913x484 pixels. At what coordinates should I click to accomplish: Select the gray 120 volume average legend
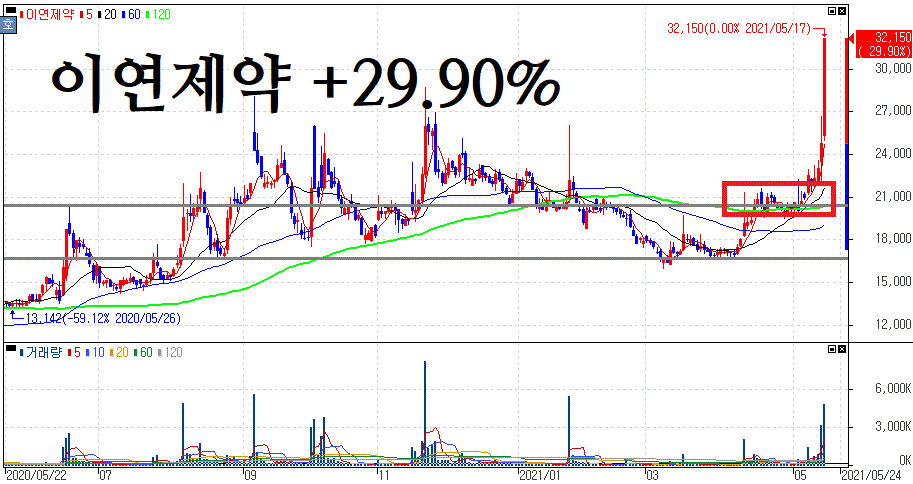pyautogui.click(x=170, y=352)
